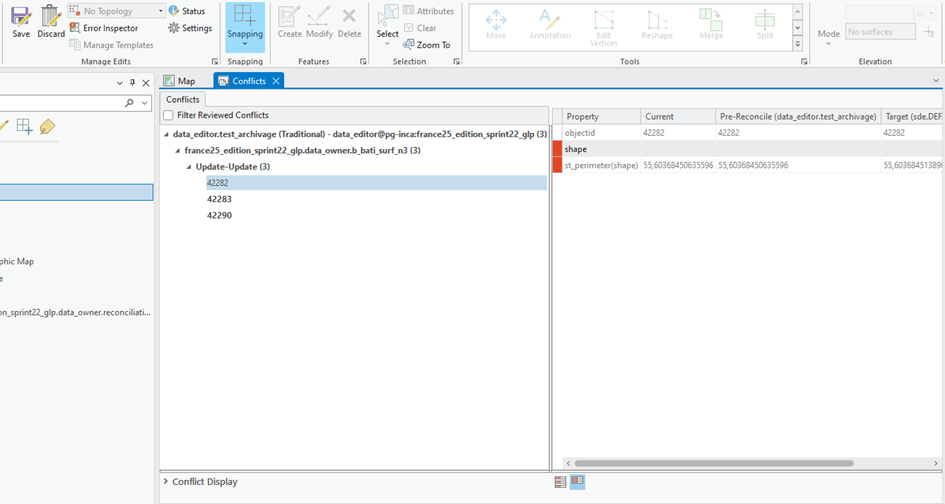Zoom To selected features
The height and width of the screenshot is (504, 945).
pos(427,45)
